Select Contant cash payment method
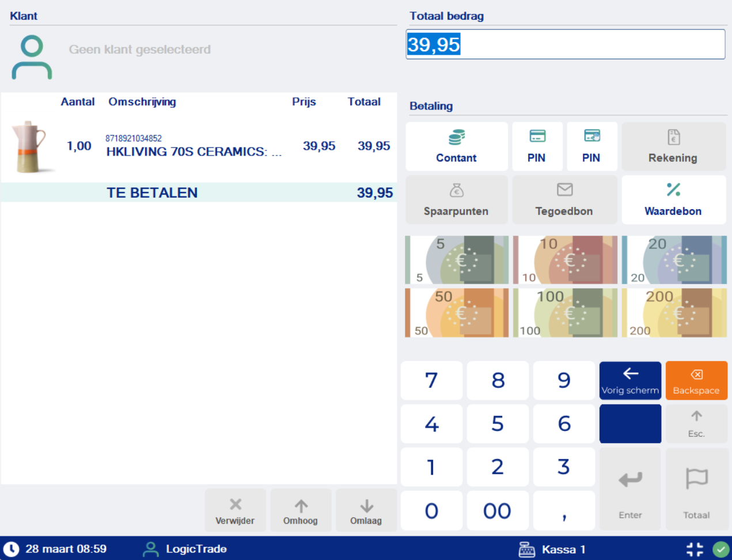This screenshot has width=732, height=560. 456,146
